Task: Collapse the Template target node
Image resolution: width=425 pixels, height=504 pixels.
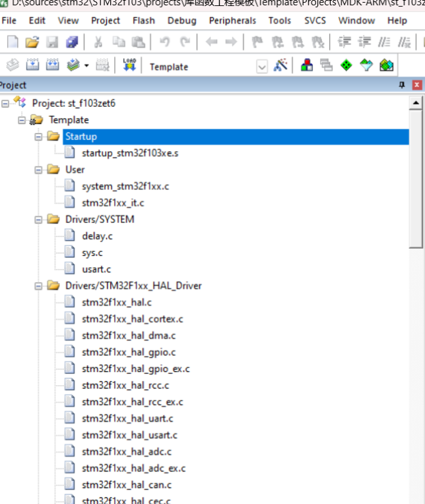Action: 22,120
